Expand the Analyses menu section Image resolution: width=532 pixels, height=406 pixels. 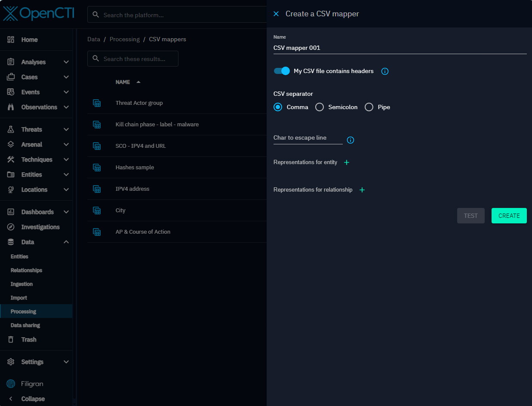point(66,62)
